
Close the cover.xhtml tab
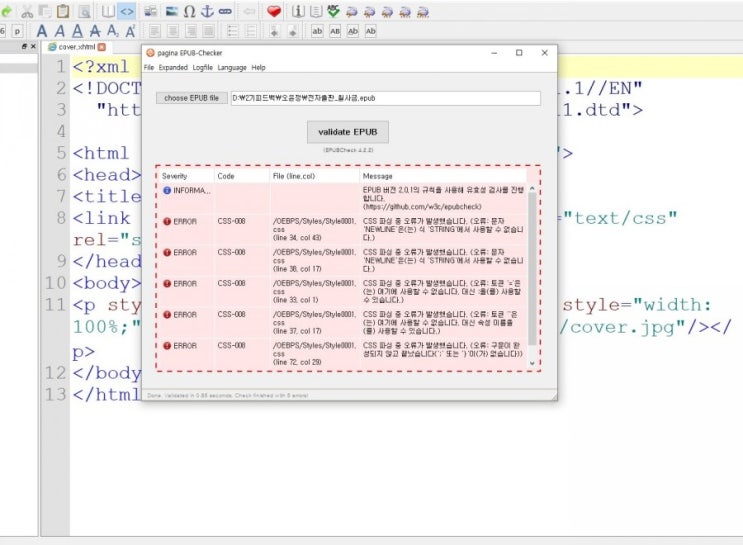(101, 47)
